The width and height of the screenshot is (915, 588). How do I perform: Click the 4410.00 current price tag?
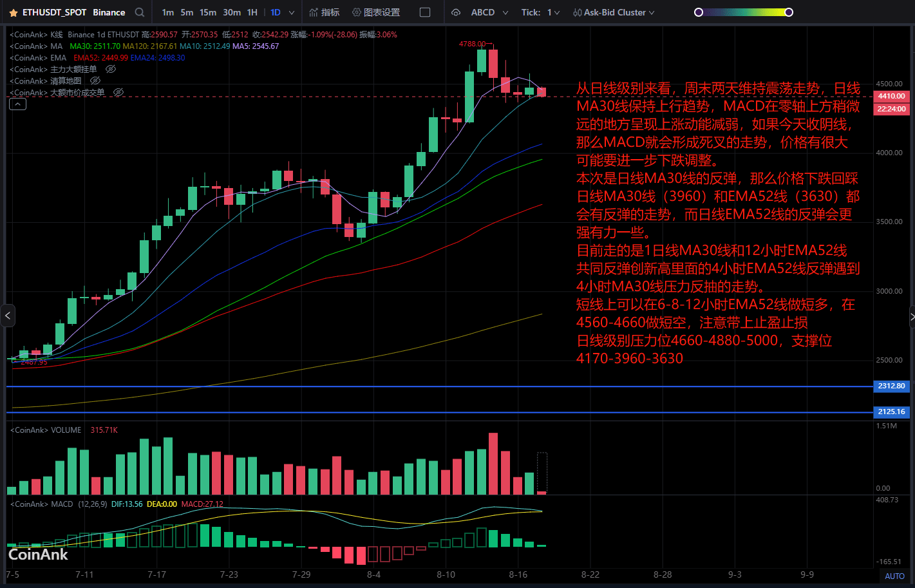click(x=892, y=96)
